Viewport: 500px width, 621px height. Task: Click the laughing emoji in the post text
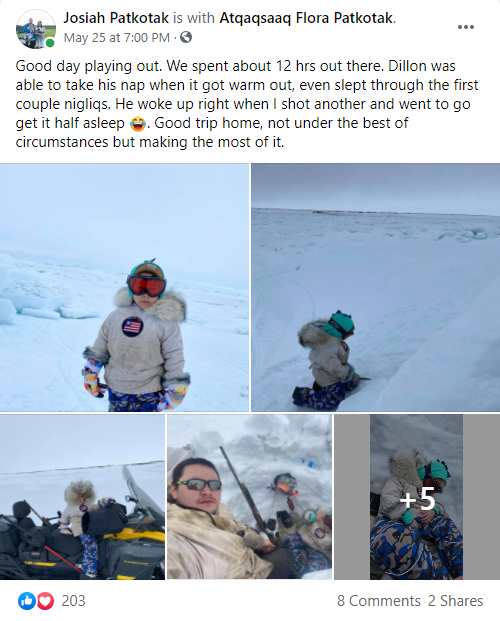138,124
